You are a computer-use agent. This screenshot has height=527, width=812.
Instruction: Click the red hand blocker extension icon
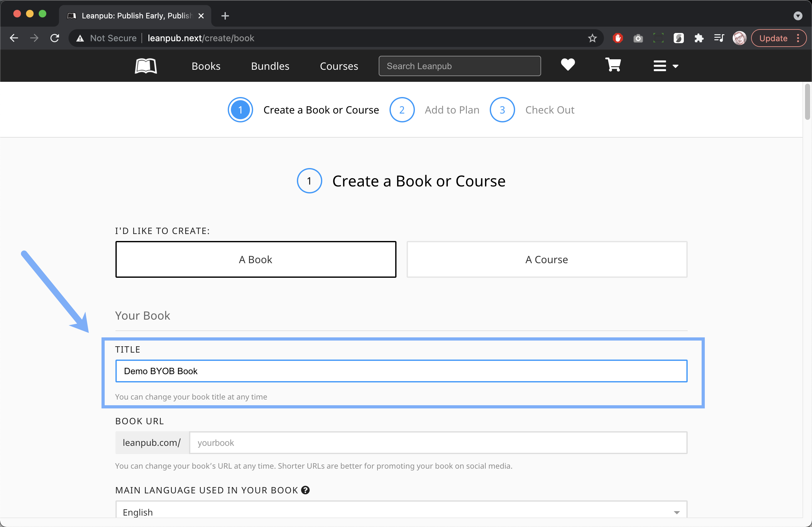(x=618, y=38)
